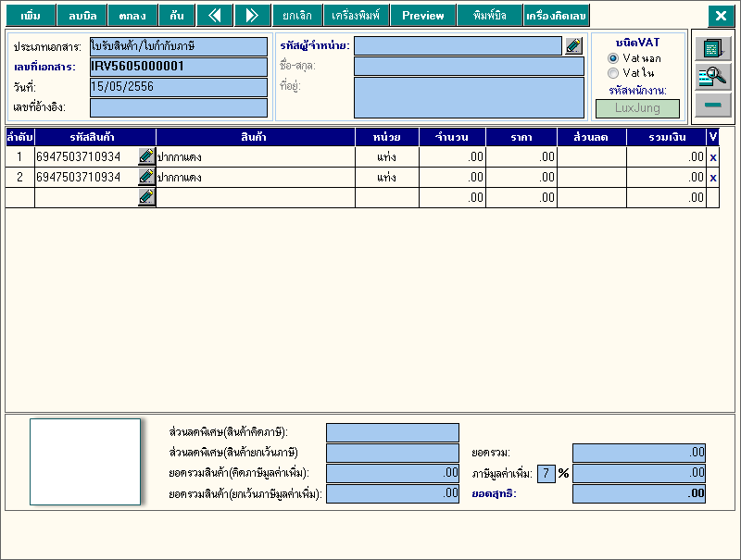The width and height of the screenshot is (741, 560).
Task: Open product lookup icon in row 2
Action: pyautogui.click(x=146, y=177)
